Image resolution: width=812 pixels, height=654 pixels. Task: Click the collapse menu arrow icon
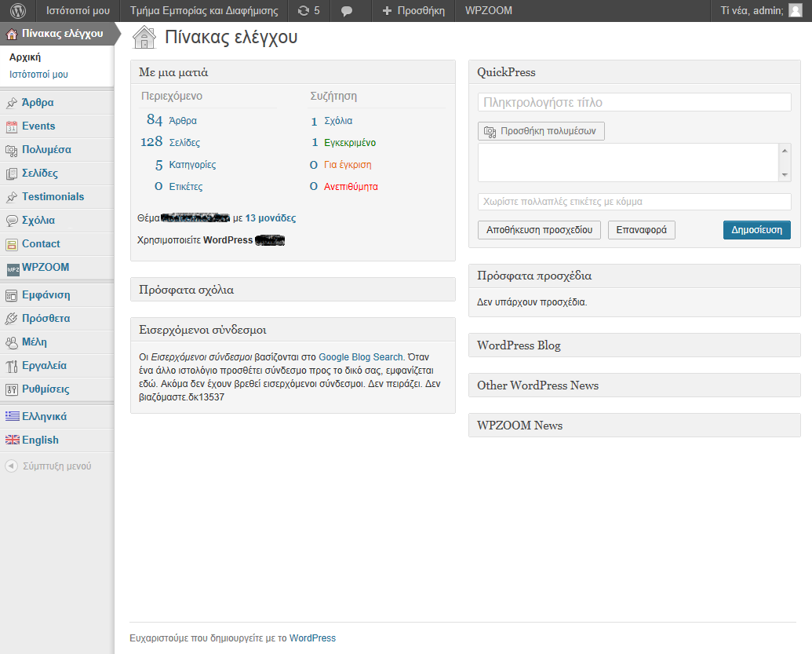[x=12, y=466]
